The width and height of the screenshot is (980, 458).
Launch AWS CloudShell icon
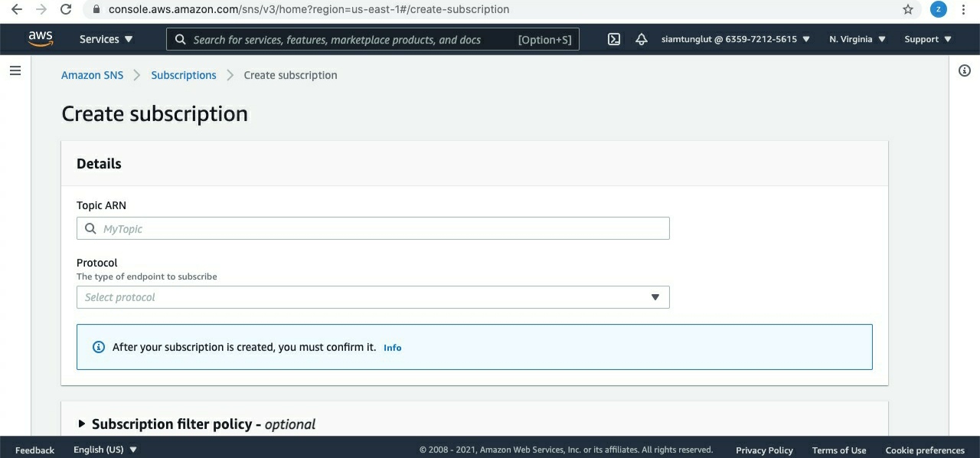[614, 39]
